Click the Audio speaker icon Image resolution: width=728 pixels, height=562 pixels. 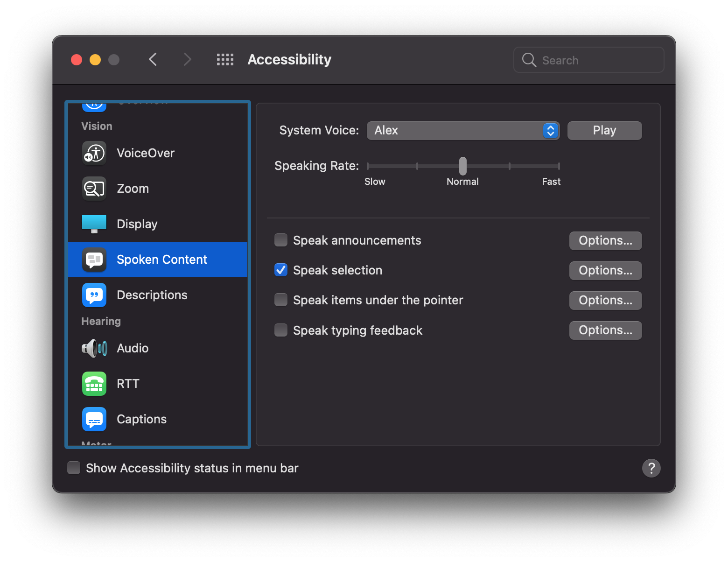click(x=94, y=348)
